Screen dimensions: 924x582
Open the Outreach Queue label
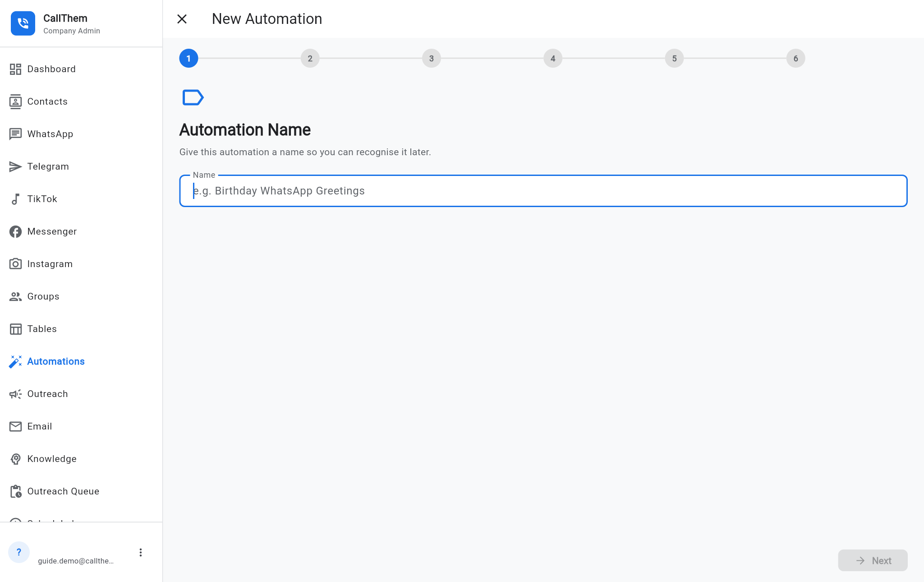63,491
